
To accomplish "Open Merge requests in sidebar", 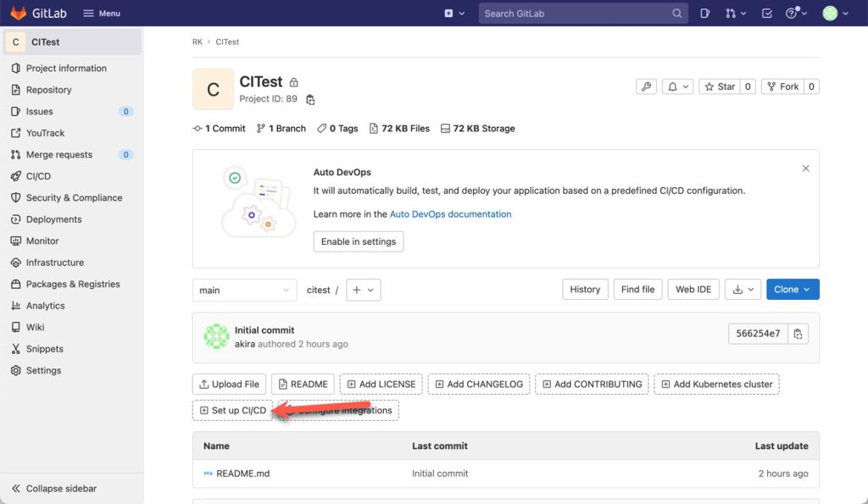I will click(x=72, y=154).
